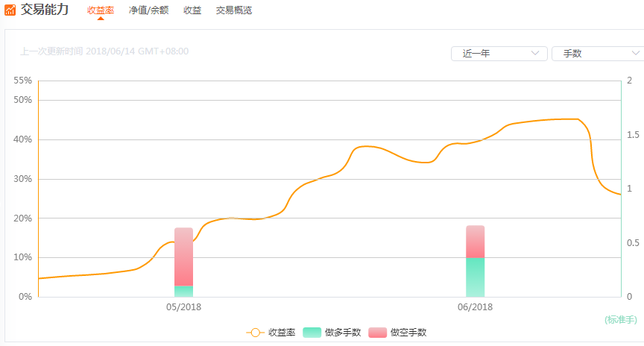Image resolution: width=644 pixels, height=346 pixels.
Task: Switch to the 收益率 tab
Action: point(101,10)
